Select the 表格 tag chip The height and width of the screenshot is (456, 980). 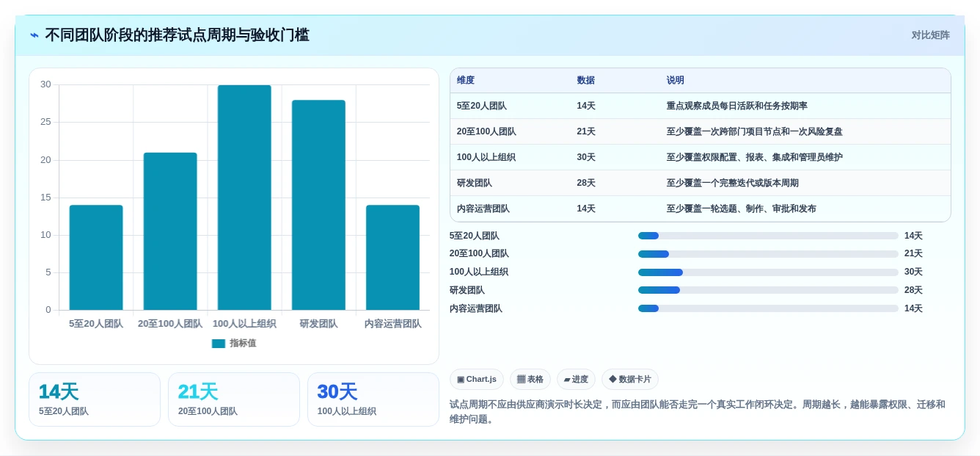530,380
